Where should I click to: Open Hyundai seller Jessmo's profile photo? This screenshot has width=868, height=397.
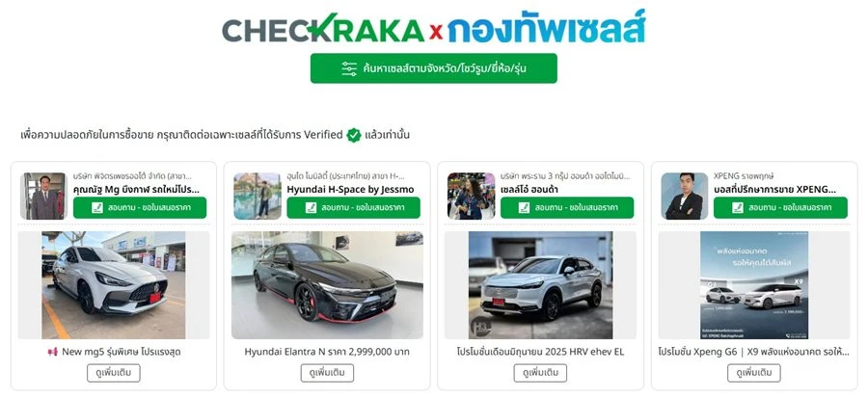point(258,197)
